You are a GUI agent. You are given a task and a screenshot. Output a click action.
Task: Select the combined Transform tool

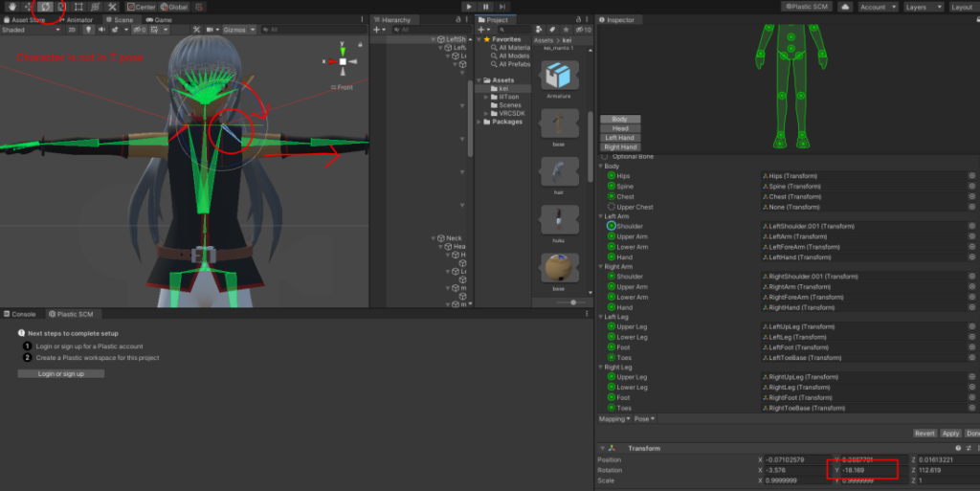[x=95, y=7]
